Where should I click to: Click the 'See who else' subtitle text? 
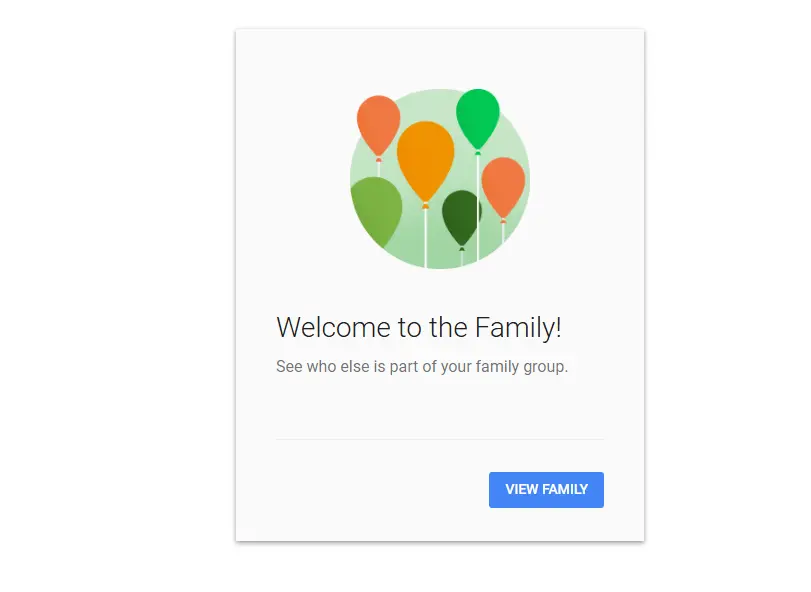422,367
